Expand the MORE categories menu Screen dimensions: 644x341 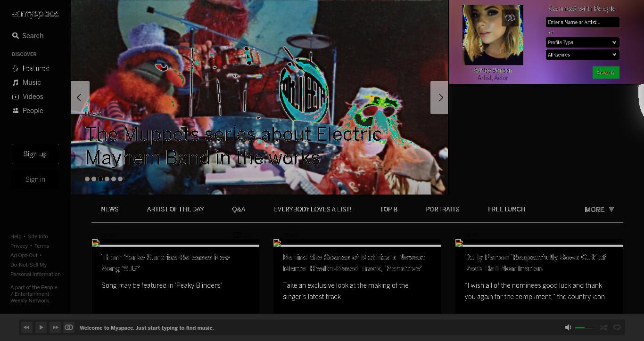[x=599, y=210]
